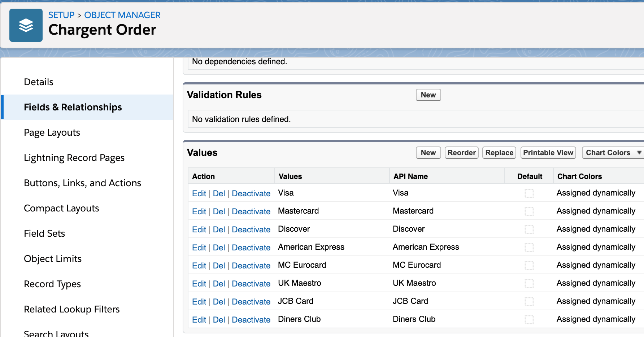This screenshot has width=644, height=337.
Task: Click New button in Validation Rules
Action: click(428, 95)
